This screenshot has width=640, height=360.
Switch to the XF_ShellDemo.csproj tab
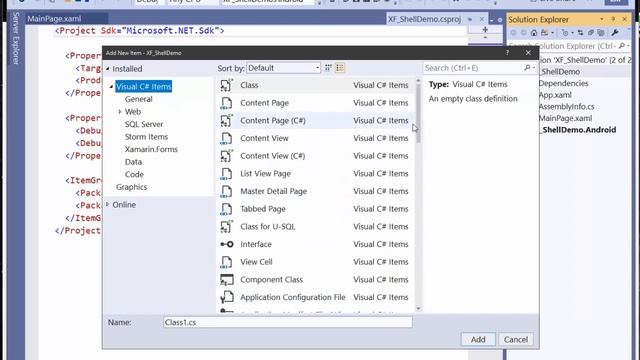(424, 19)
